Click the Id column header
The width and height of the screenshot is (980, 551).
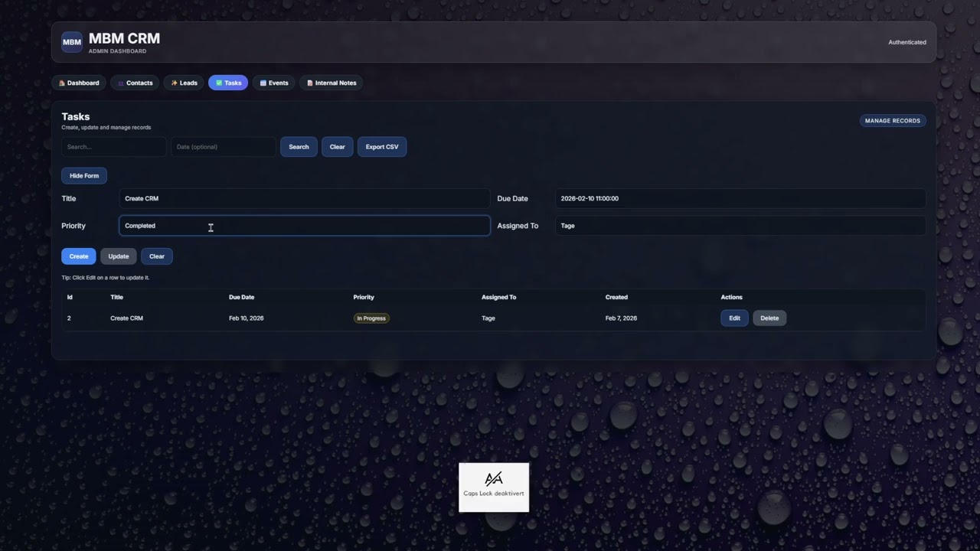click(x=70, y=297)
